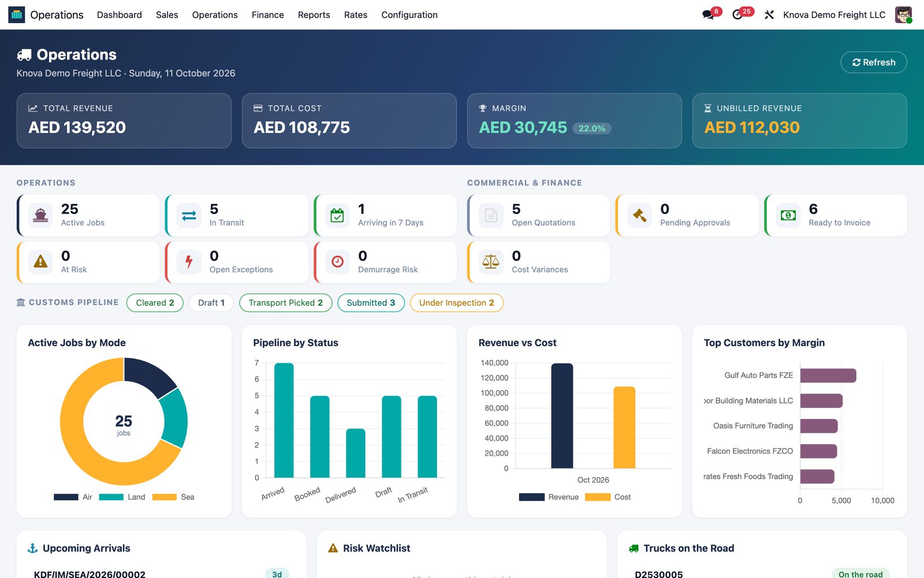Open the activities clock icon with 25 badge
Image resolution: width=924 pixels, height=578 pixels.
737,15
